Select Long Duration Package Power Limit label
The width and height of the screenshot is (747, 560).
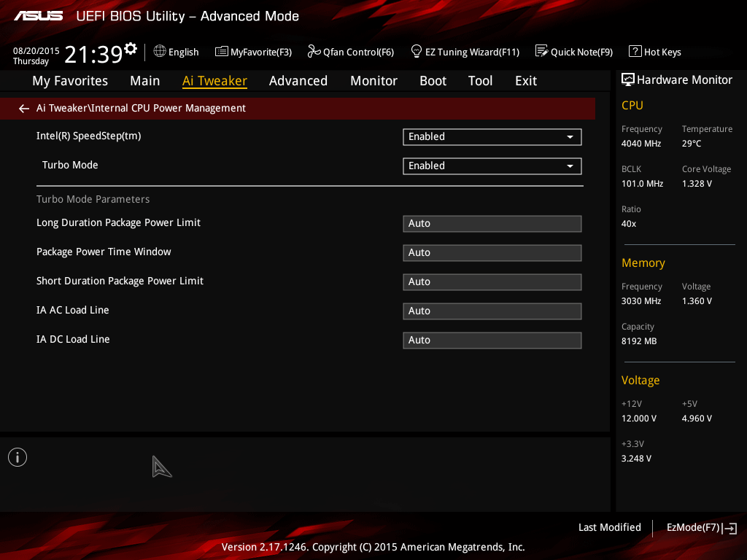(119, 223)
